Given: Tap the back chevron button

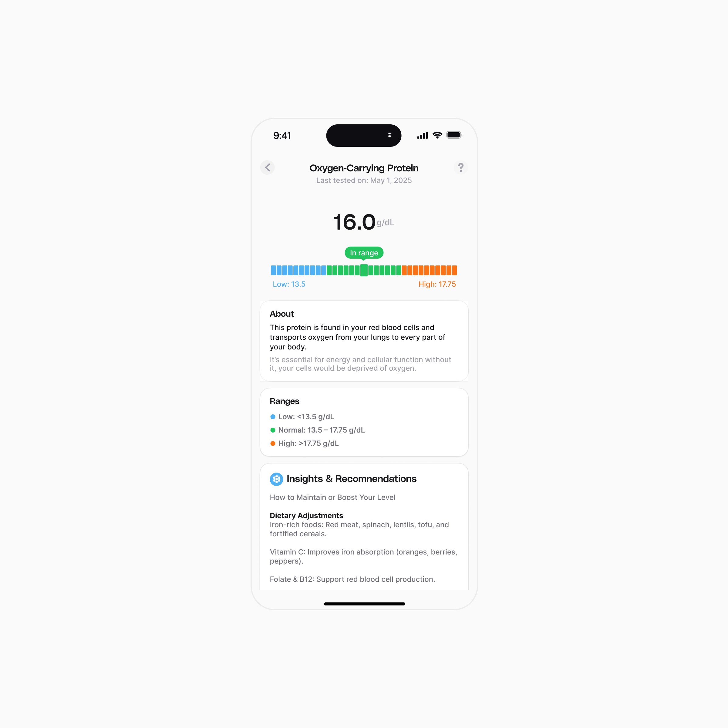Looking at the screenshot, I should pos(267,167).
